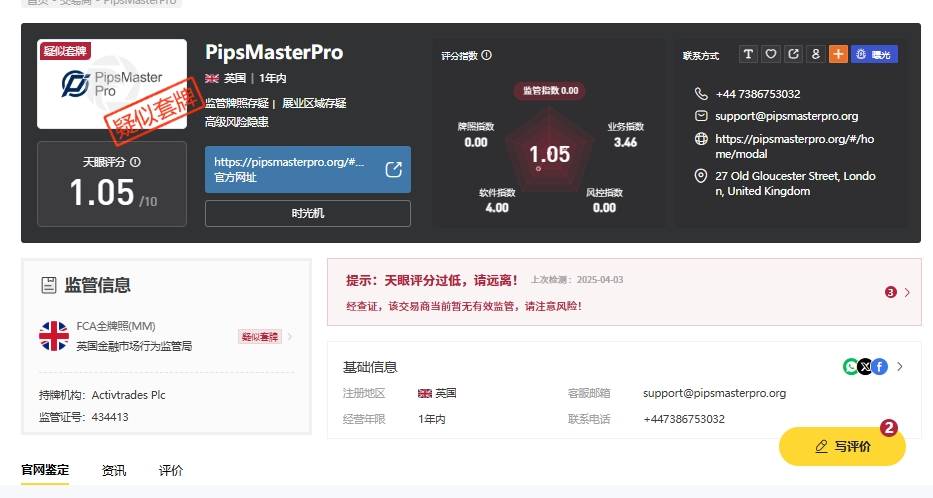Click the share arrow icon in contact toolbar
This screenshot has width=933, height=498.
793,54
